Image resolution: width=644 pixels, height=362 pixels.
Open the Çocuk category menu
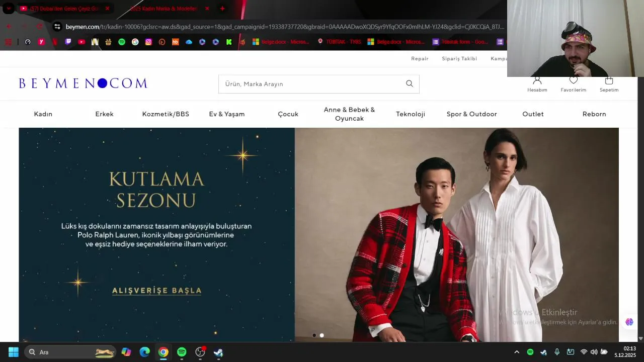[x=288, y=114]
